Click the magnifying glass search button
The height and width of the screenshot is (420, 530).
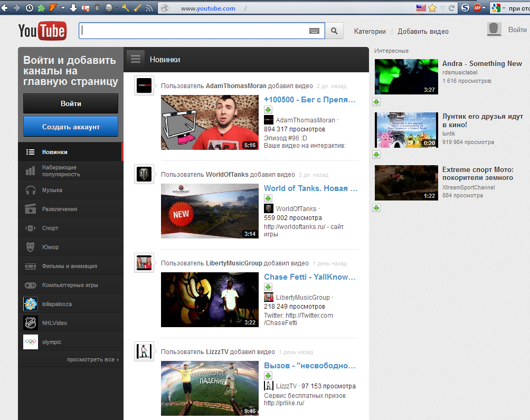pos(334,31)
